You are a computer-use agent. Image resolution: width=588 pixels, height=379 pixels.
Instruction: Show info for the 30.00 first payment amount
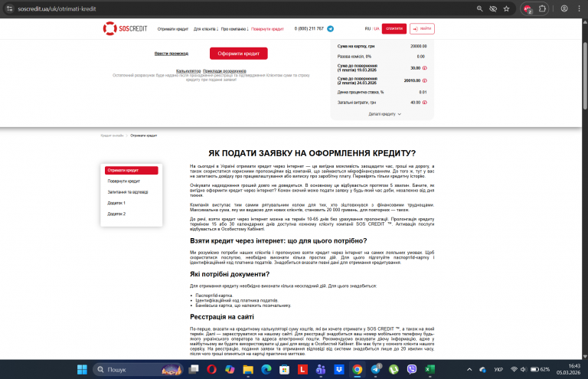pos(425,68)
